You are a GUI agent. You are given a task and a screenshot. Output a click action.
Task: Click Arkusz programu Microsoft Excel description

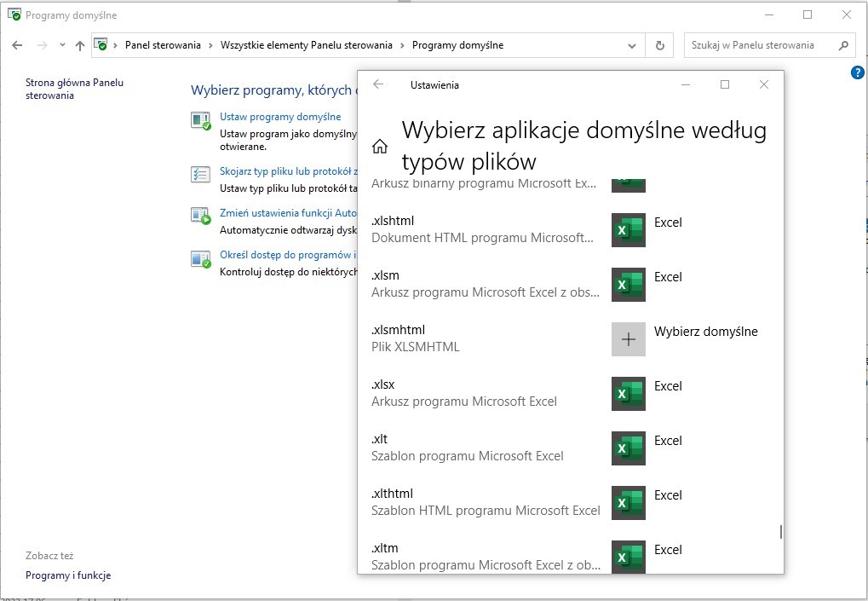tap(464, 402)
